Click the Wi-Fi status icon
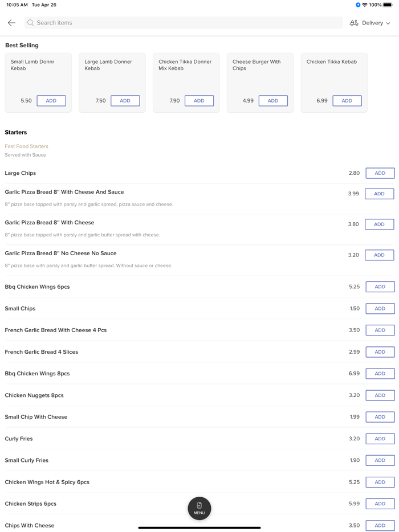399x532 pixels. coord(365,5)
